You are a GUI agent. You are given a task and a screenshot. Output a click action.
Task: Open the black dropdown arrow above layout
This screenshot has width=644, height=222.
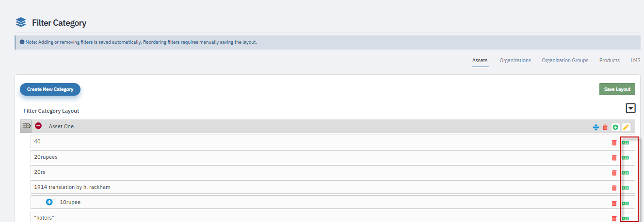tap(630, 108)
